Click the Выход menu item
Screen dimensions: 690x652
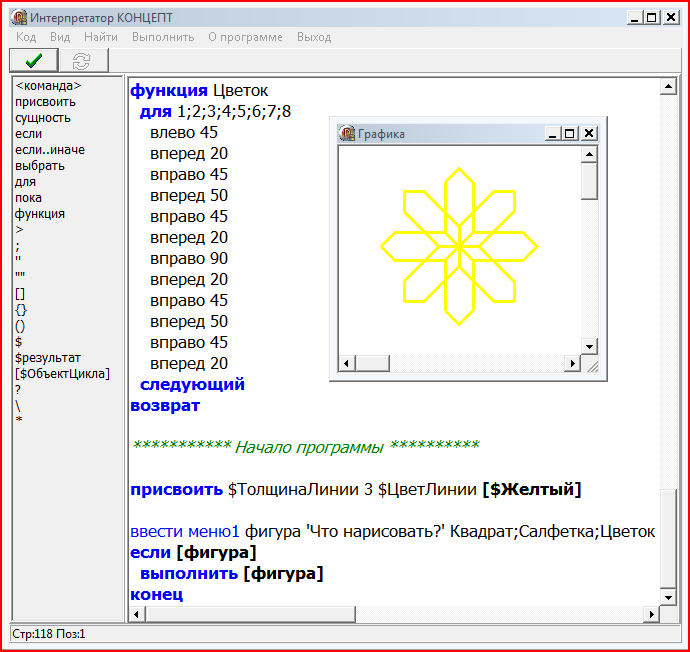[314, 37]
